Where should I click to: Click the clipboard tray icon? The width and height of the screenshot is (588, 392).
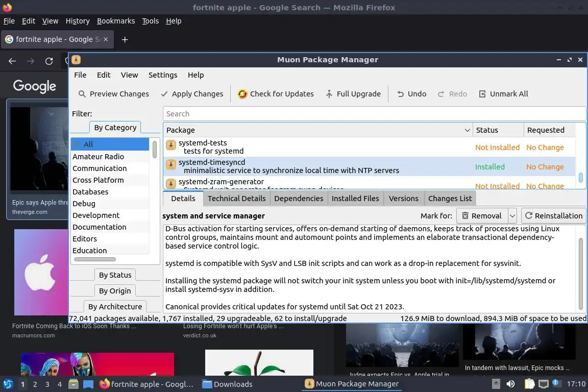pyautogui.click(x=529, y=384)
